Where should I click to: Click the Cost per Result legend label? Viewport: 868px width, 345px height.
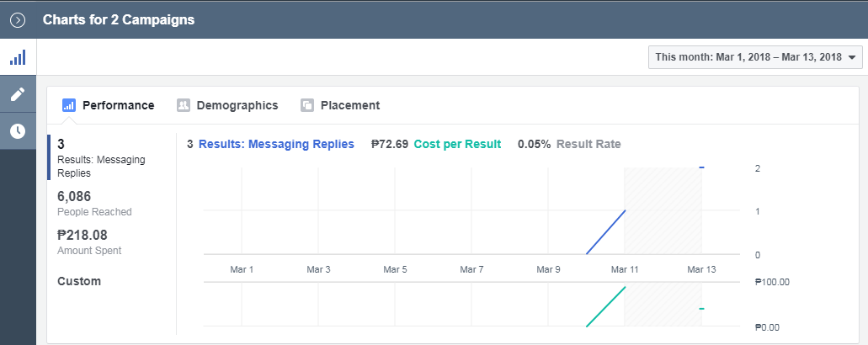tap(457, 144)
